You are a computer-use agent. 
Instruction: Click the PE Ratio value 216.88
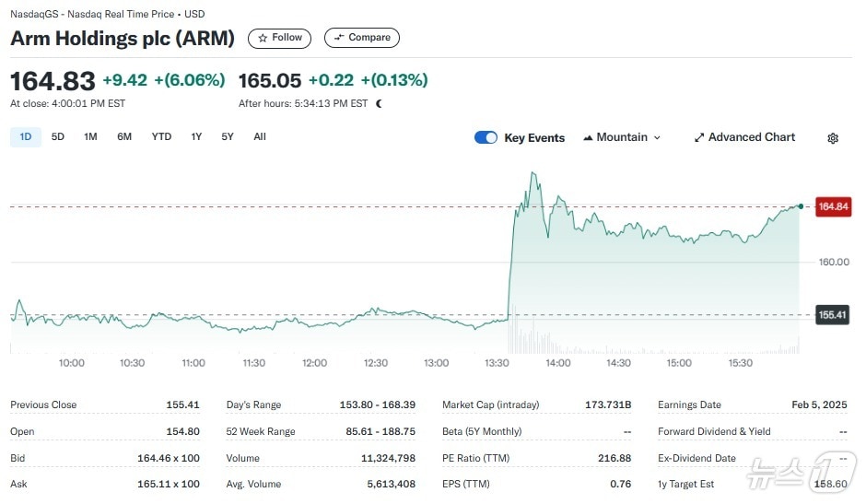614,458
